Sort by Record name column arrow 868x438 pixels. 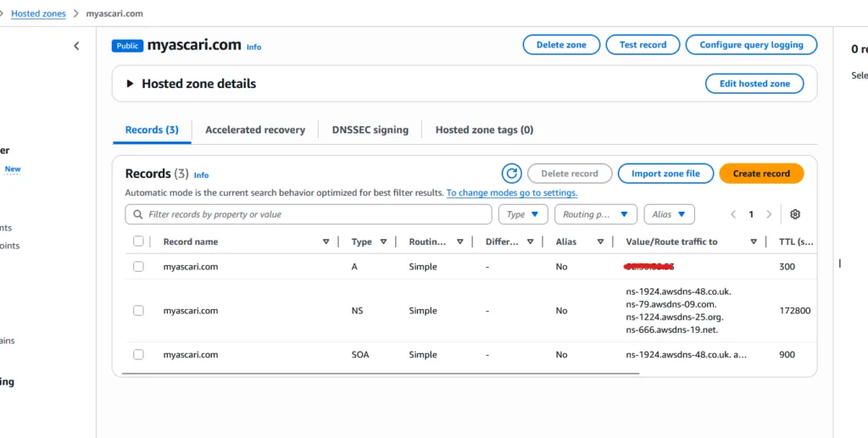point(326,241)
